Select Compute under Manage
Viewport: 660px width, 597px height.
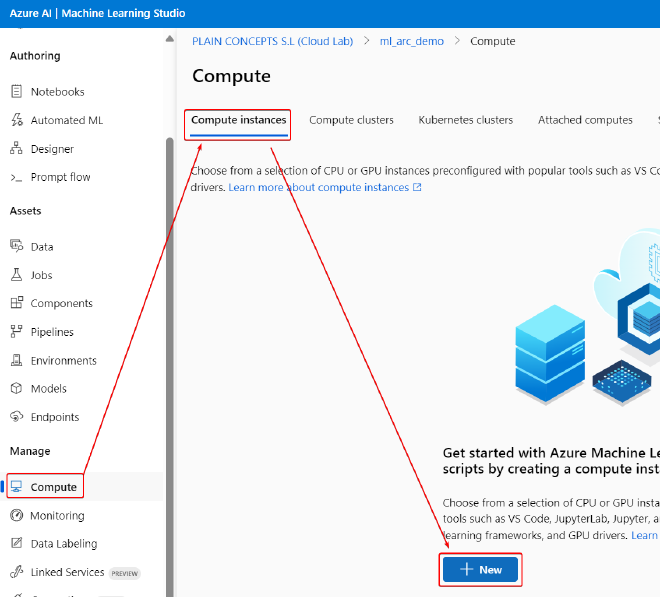(54, 487)
